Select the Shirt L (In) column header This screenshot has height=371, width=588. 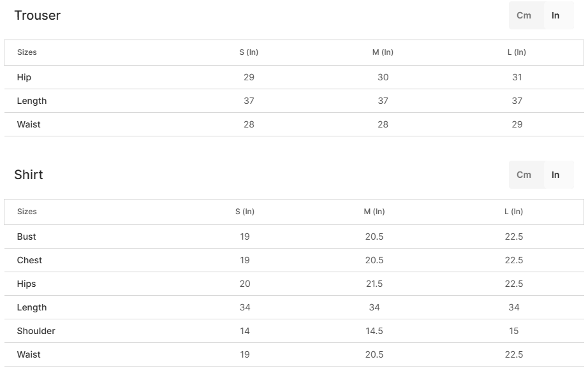coord(513,212)
